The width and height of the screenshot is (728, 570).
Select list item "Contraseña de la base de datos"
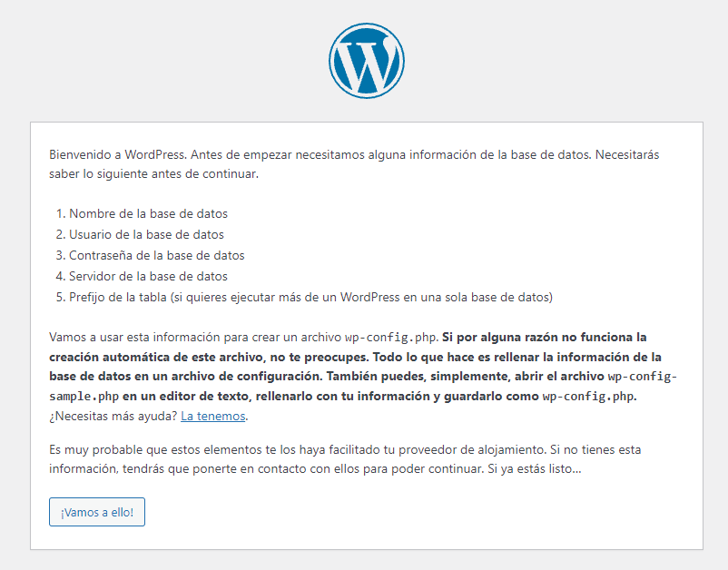pyautogui.click(x=157, y=255)
